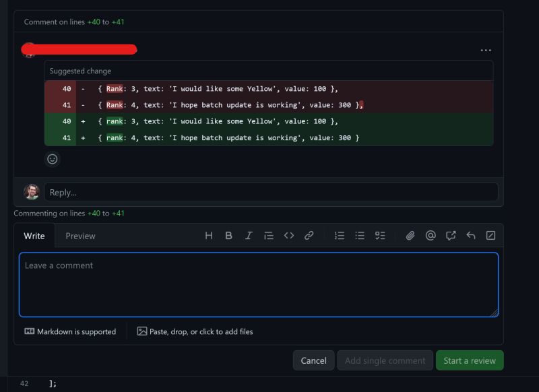Click the Reply input field
The image size is (539, 392).
click(x=269, y=192)
